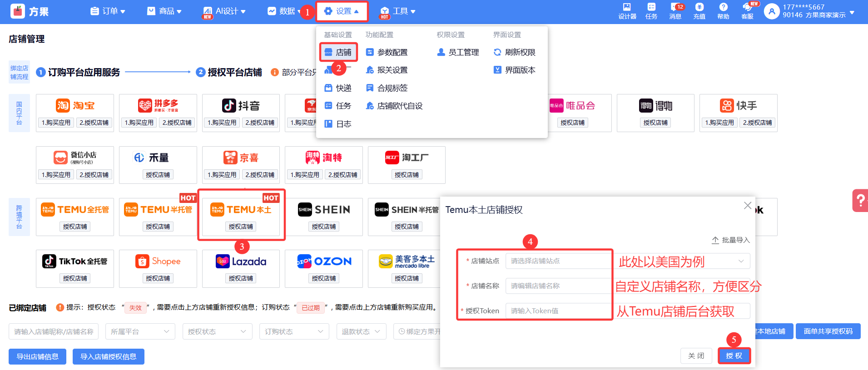Open the 设计器 designer icon
This screenshot has width=868, height=370.
click(627, 11)
